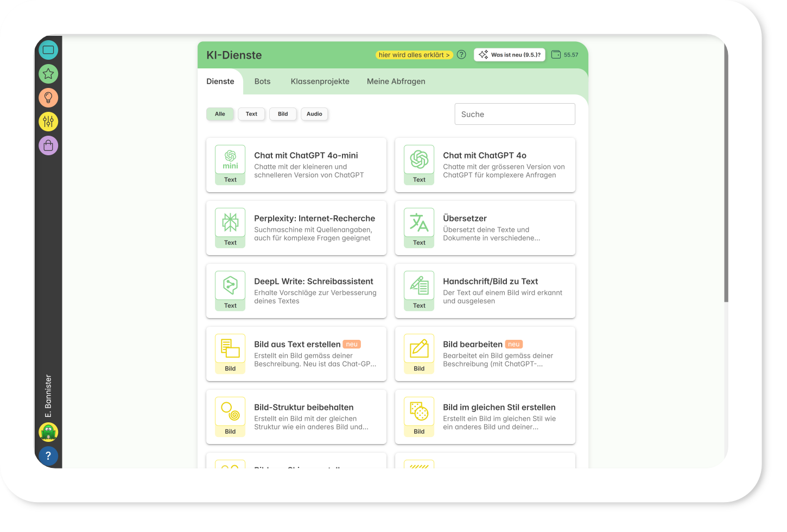Click the blue question mark help icon
787x532 pixels.
point(48,456)
